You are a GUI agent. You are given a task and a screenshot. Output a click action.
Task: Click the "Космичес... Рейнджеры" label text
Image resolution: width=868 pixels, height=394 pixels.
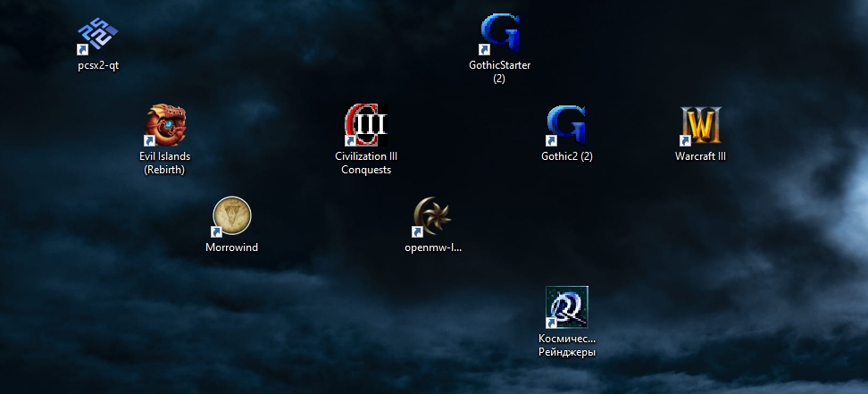click(x=567, y=345)
